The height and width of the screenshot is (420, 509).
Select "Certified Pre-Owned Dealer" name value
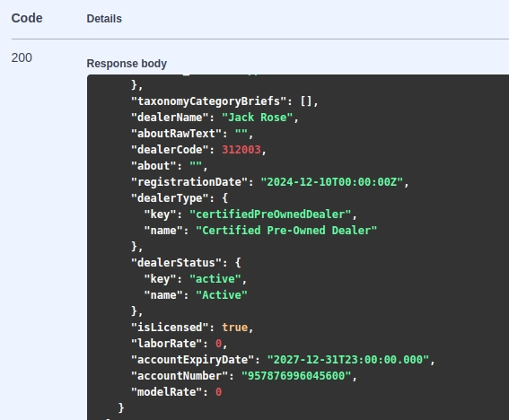click(286, 231)
